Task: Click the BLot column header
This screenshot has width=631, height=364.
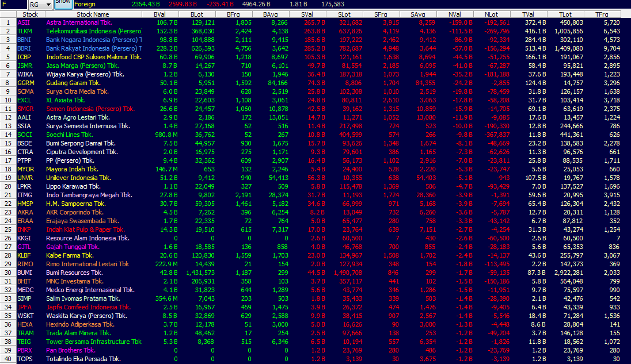Action: tap(197, 14)
